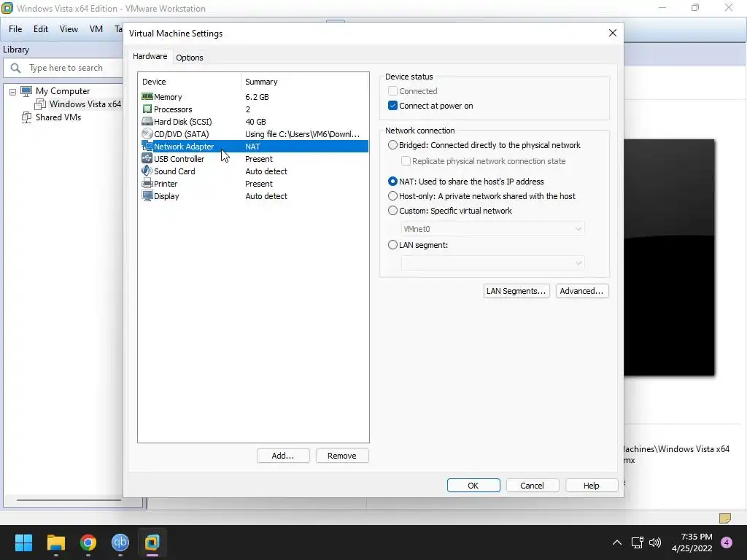Click the My Computer icon in Library
This screenshot has height=560, width=747.
coord(26,91)
